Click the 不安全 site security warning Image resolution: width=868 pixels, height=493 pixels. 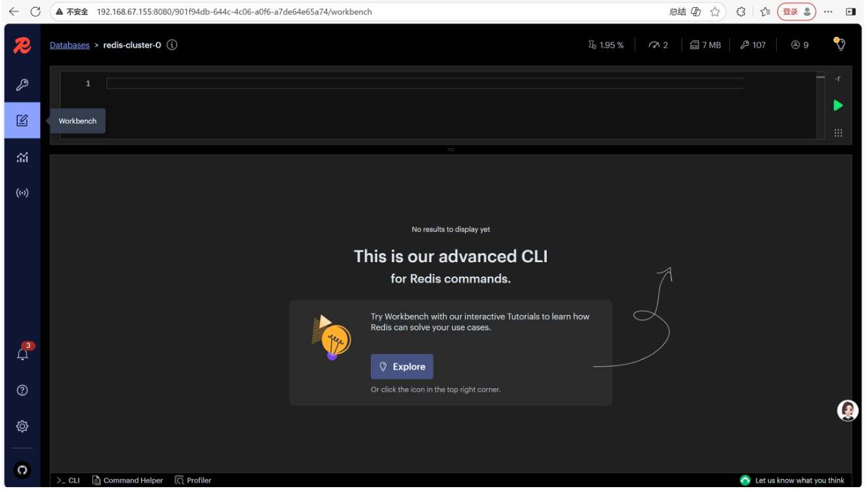(72, 12)
